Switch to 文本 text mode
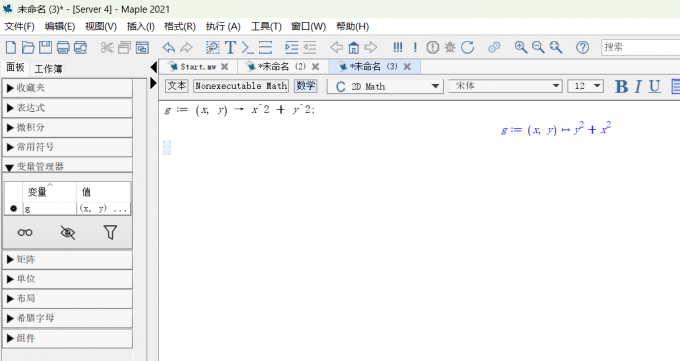 (177, 85)
